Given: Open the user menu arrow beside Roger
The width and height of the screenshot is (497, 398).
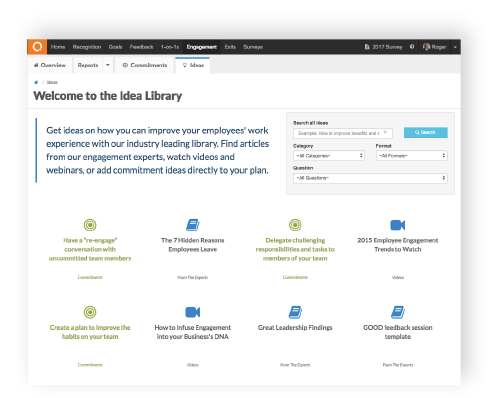Looking at the screenshot, I should pyautogui.click(x=455, y=47).
